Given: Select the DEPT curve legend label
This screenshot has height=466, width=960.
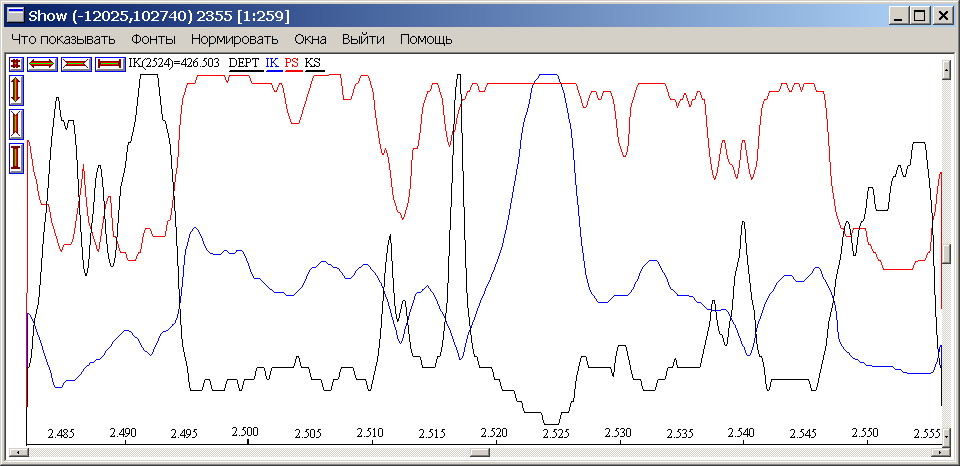Looking at the screenshot, I should click(244, 63).
